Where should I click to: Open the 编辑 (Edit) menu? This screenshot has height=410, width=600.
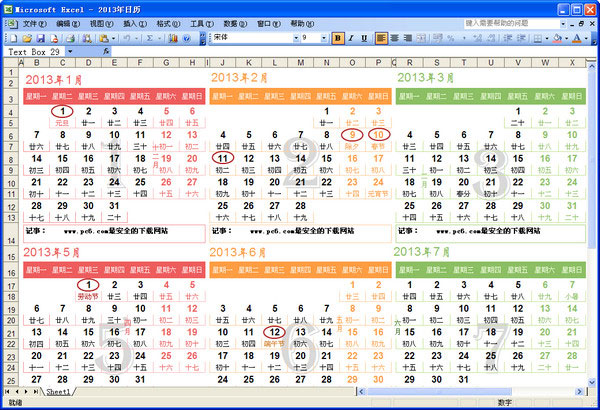pyautogui.click(x=68, y=24)
